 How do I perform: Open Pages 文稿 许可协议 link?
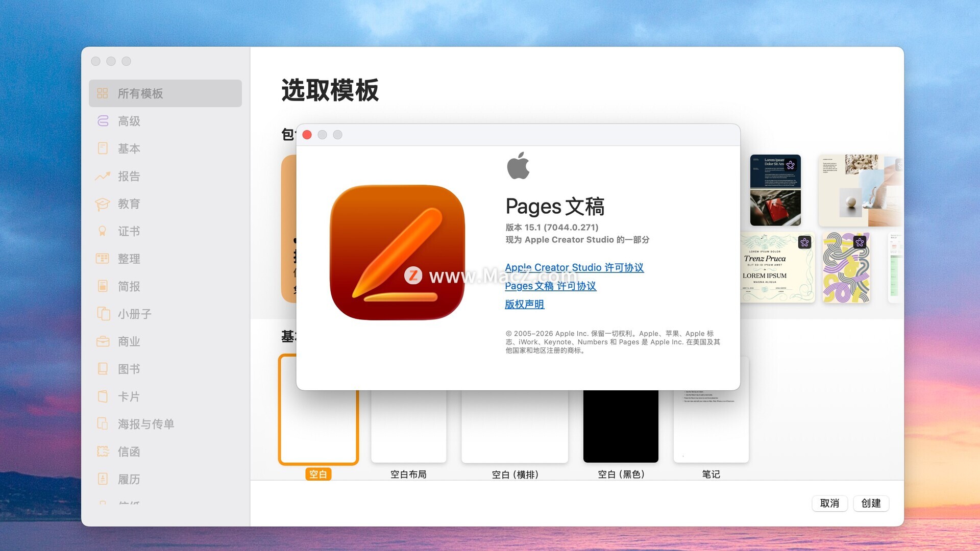(x=550, y=286)
